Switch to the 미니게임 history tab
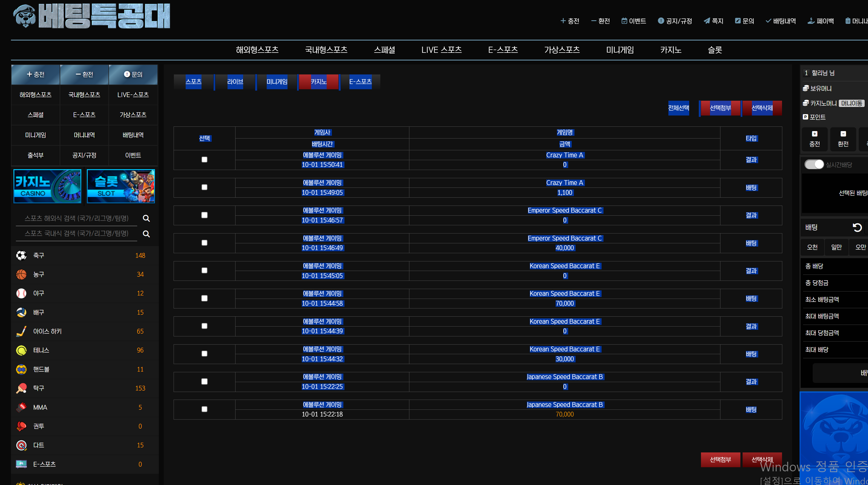This screenshot has height=485, width=868. click(x=277, y=82)
